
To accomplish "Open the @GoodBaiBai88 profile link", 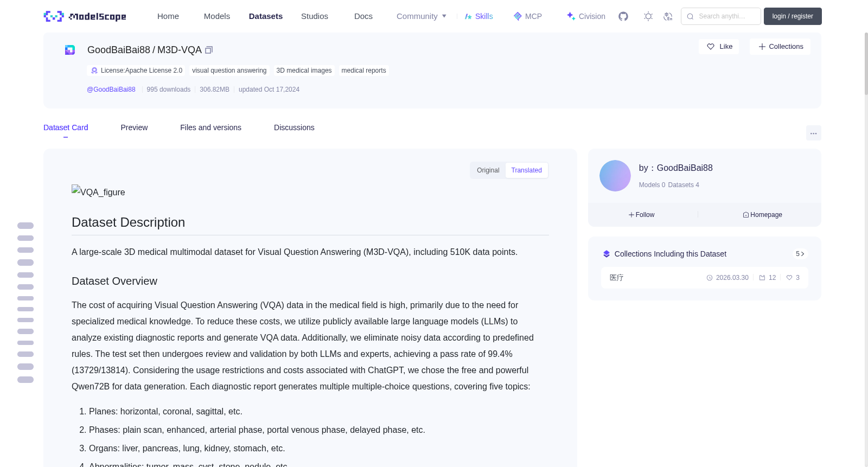I will point(111,89).
